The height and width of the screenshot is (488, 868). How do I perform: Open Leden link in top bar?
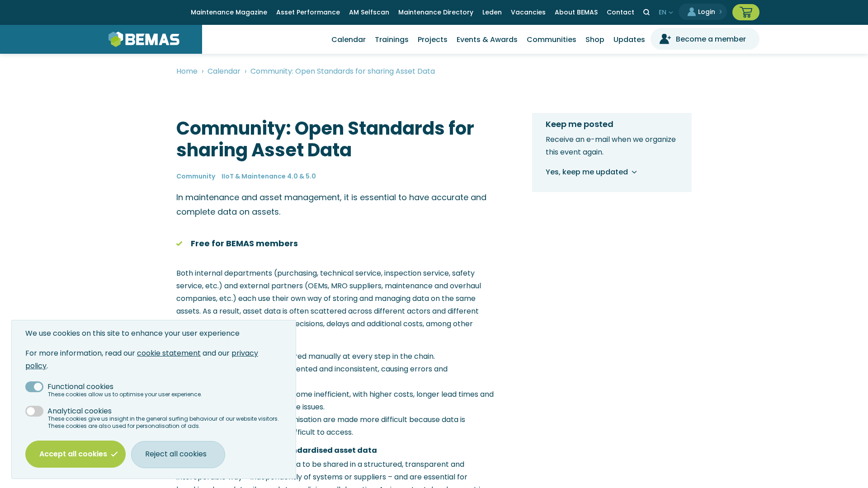click(492, 12)
